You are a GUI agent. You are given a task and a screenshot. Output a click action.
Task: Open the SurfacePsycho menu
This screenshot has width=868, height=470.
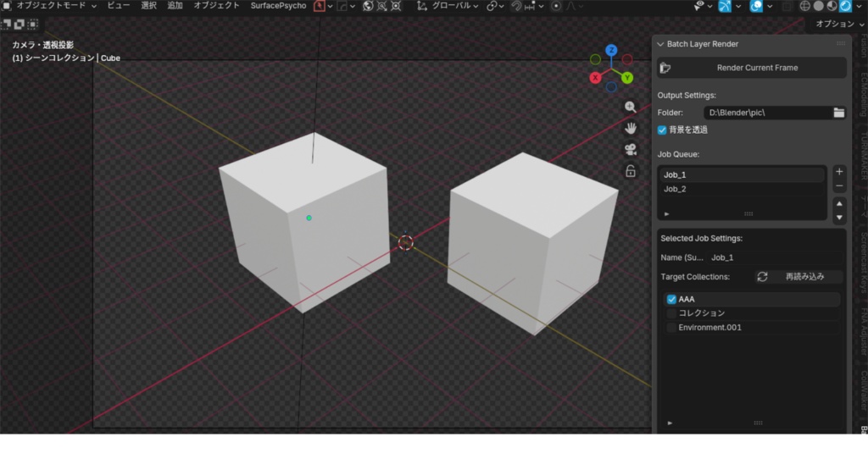pyautogui.click(x=278, y=6)
